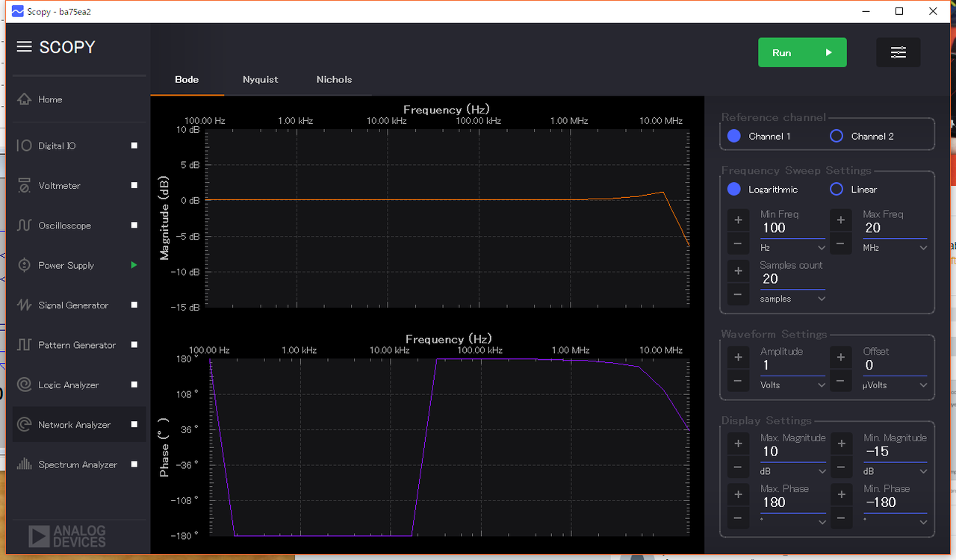
Task: Increase Samples count with plus button
Action: 738,270
